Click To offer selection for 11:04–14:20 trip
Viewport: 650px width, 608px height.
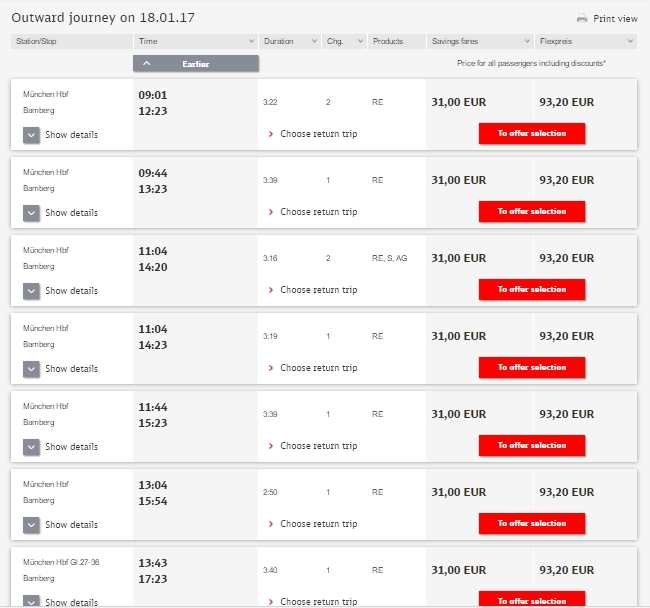[x=531, y=290]
